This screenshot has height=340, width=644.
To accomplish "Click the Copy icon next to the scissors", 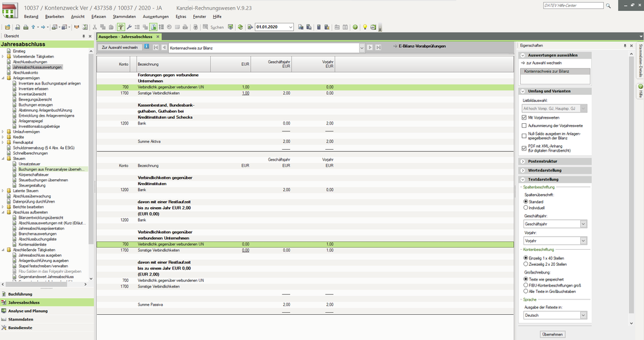I will click(102, 27).
